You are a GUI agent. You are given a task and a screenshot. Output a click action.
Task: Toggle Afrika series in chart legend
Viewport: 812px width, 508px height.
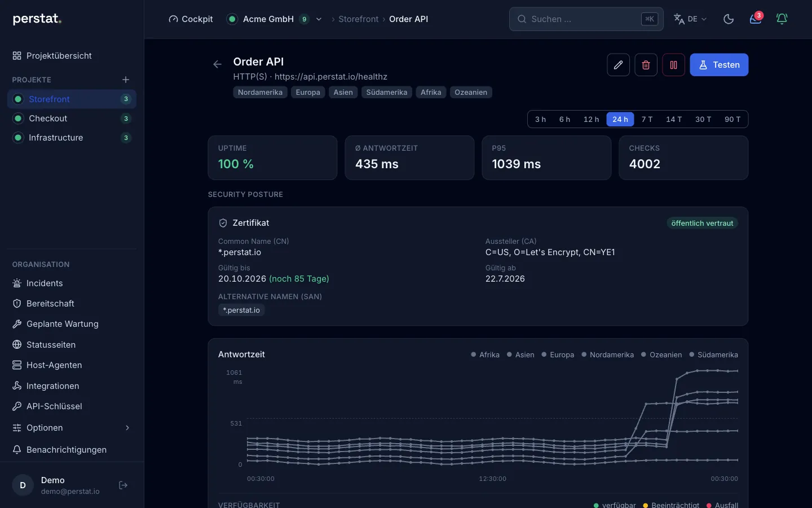(485, 355)
